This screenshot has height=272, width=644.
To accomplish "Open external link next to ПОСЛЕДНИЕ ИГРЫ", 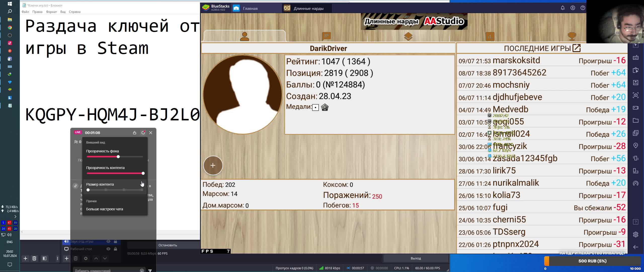I will [x=576, y=48].
